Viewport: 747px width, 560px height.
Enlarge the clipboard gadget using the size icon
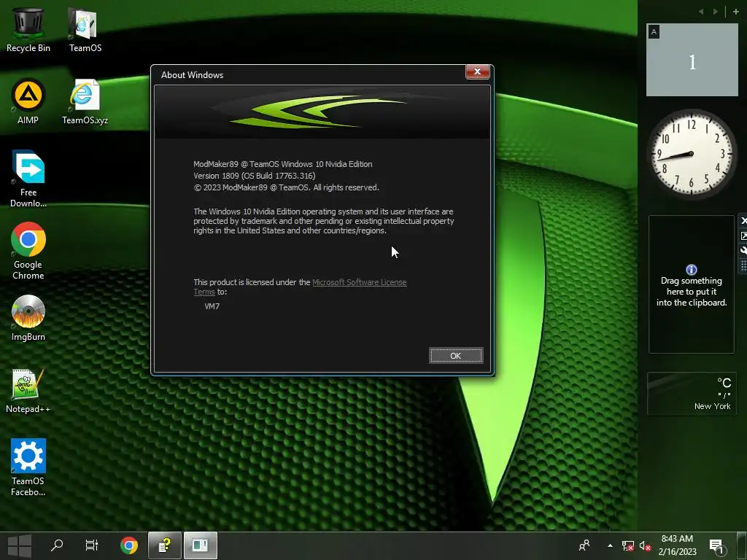[x=743, y=236]
